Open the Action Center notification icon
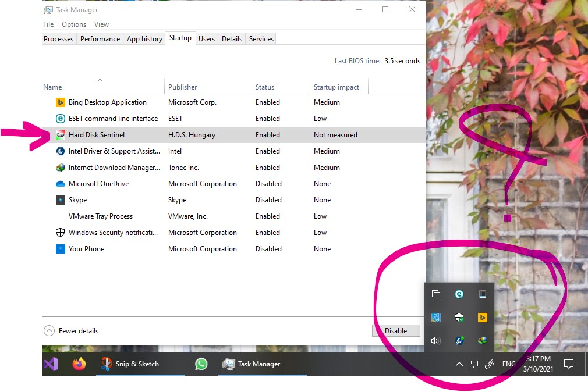Viewport: 588px width, 392px height. (x=569, y=365)
